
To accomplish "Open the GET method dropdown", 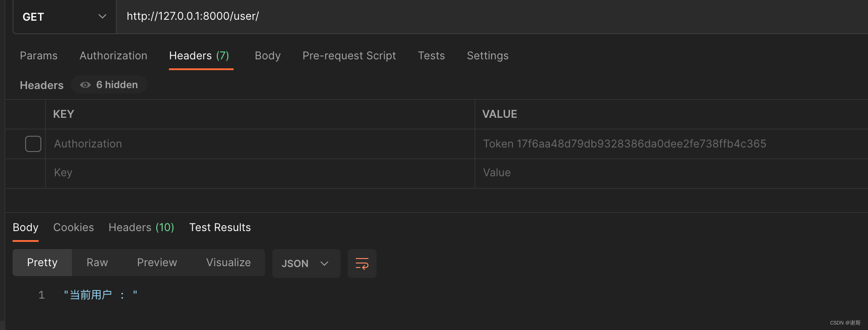I will click(65, 17).
